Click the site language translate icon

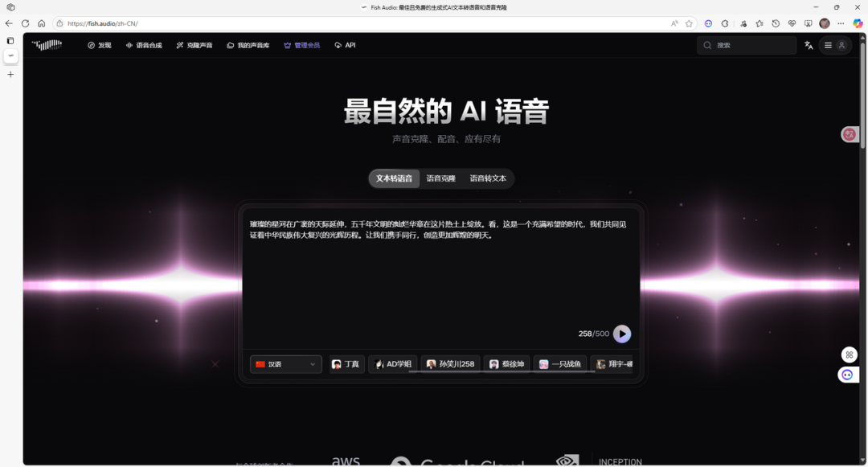click(809, 45)
